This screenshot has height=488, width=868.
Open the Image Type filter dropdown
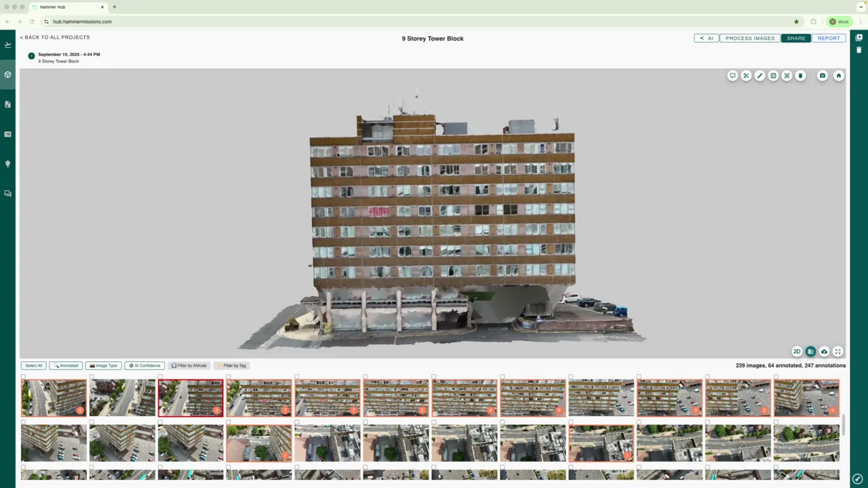(103, 365)
